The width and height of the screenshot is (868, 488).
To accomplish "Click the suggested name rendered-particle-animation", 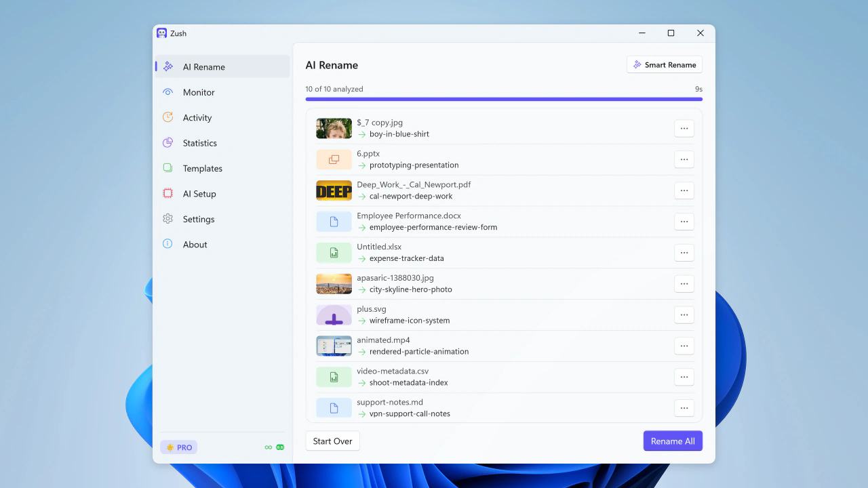I will tap(419, 352).
